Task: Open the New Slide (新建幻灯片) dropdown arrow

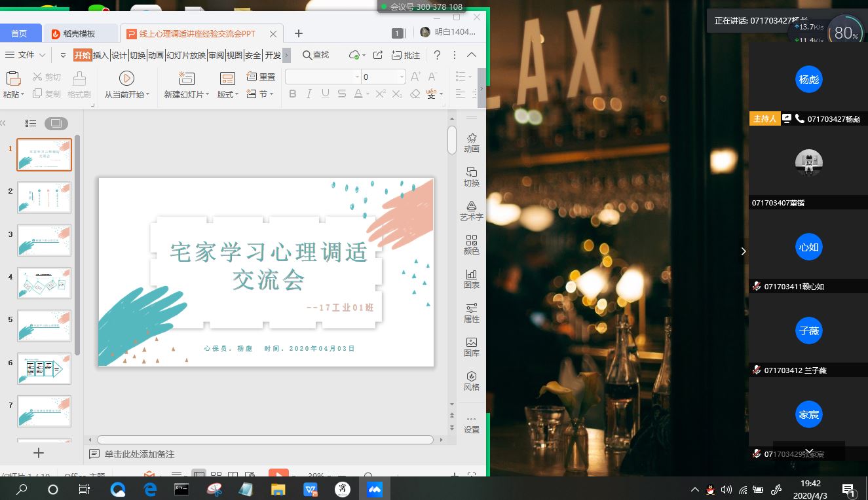Action: [207, 95]
